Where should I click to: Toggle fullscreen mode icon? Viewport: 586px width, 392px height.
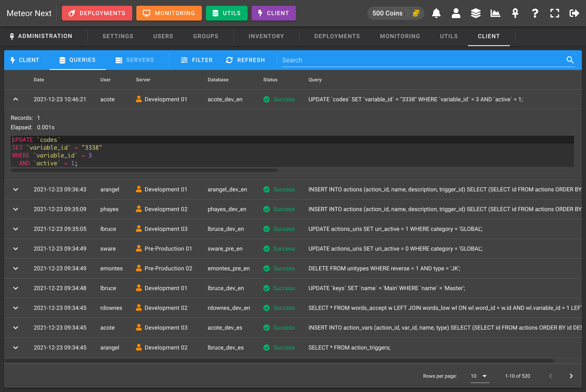[555, 13]
